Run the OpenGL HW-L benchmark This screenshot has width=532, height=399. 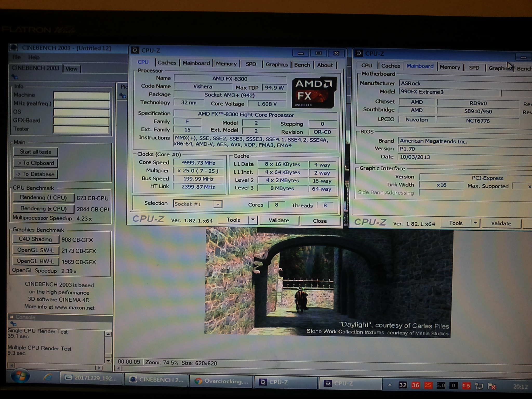36,261
